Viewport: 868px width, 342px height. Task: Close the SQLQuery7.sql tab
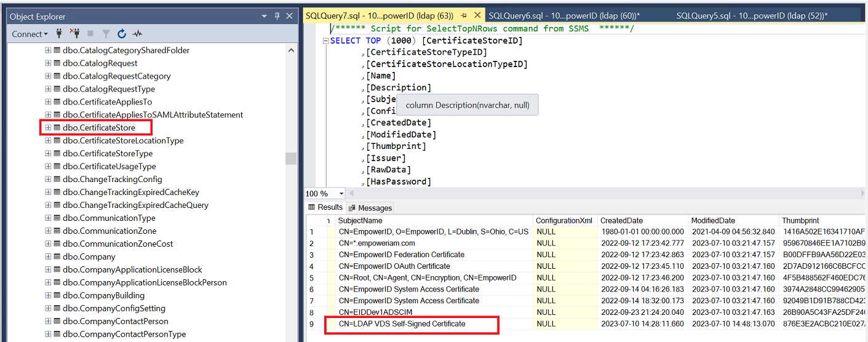tap(476, 15)
